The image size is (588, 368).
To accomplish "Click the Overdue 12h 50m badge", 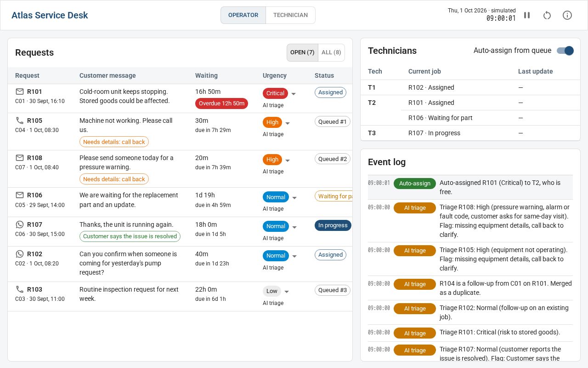I will click(x=221, y=103).
